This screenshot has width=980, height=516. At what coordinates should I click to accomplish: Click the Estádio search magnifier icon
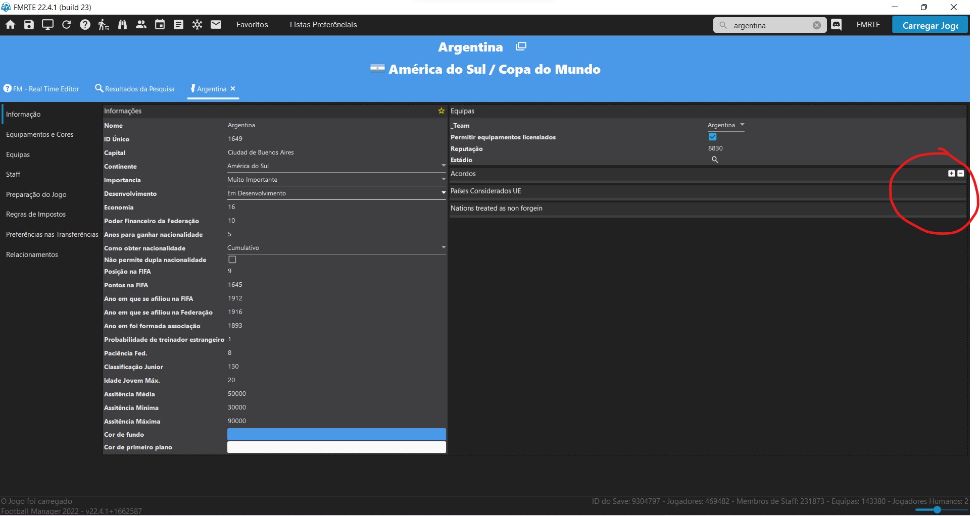pos(715,160)
